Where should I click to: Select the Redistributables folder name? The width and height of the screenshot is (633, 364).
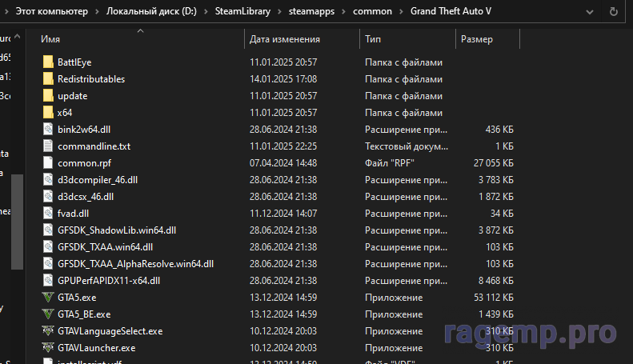[x=91, y=79]
